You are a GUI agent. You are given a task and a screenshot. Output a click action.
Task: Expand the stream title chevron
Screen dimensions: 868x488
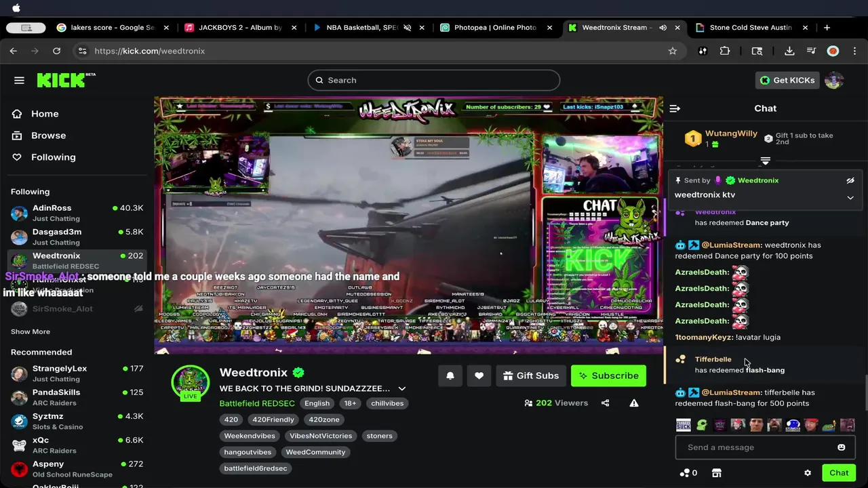(401, 388)
